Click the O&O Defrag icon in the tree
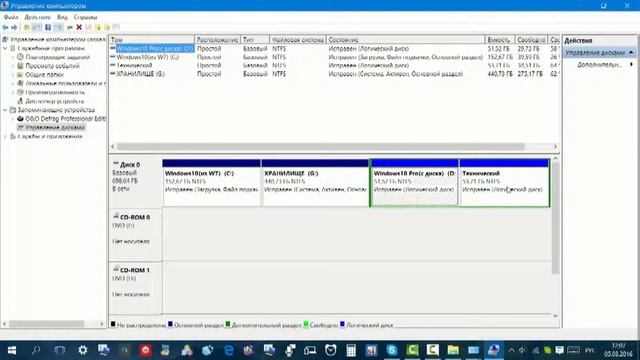Viewport: 640px width, 360px height. [x=20, y=119]
